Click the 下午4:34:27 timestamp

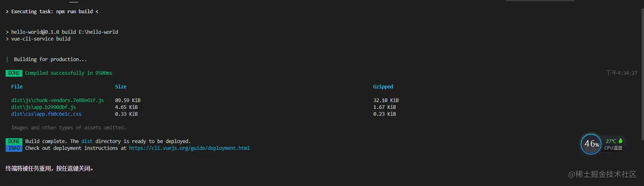coord(621,73)
